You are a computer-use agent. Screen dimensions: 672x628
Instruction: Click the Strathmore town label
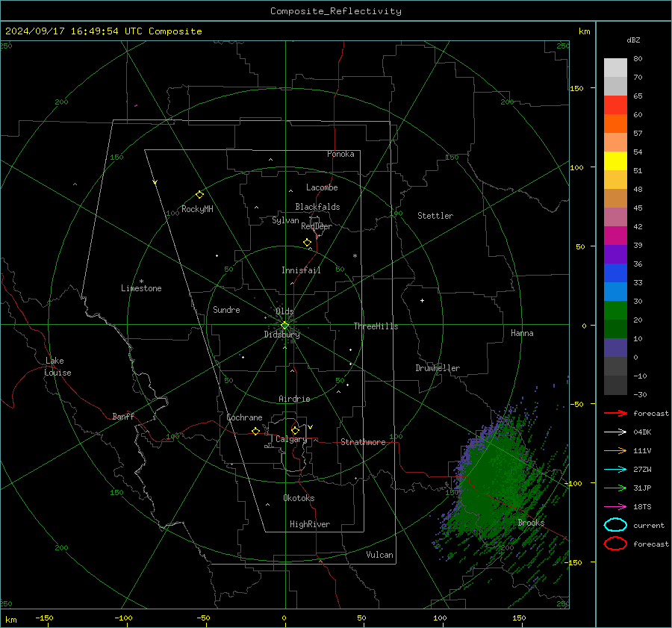363,442
